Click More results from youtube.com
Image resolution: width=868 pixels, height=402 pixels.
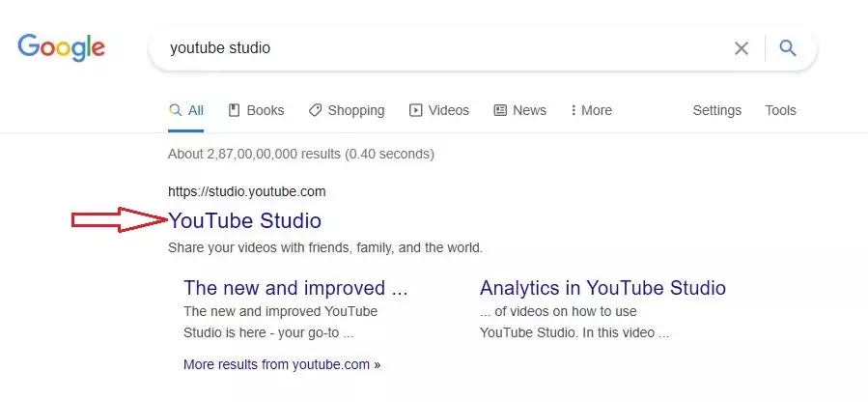click(x=282, y=364)
